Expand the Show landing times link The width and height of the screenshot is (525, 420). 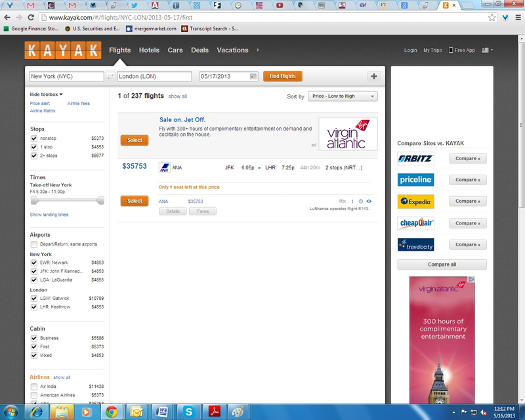click(49, 215)
